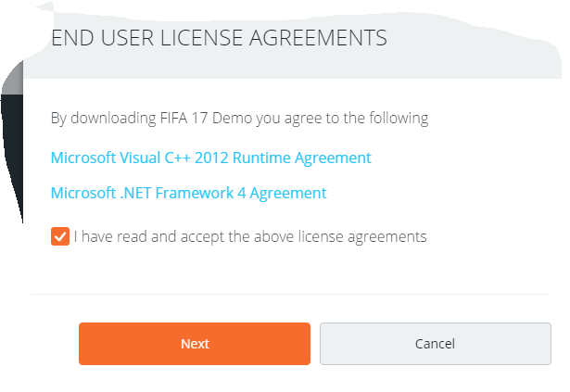Click the End User License Agreements heading
This screenshot has width=570, height=392.
[x=219, y=38]
